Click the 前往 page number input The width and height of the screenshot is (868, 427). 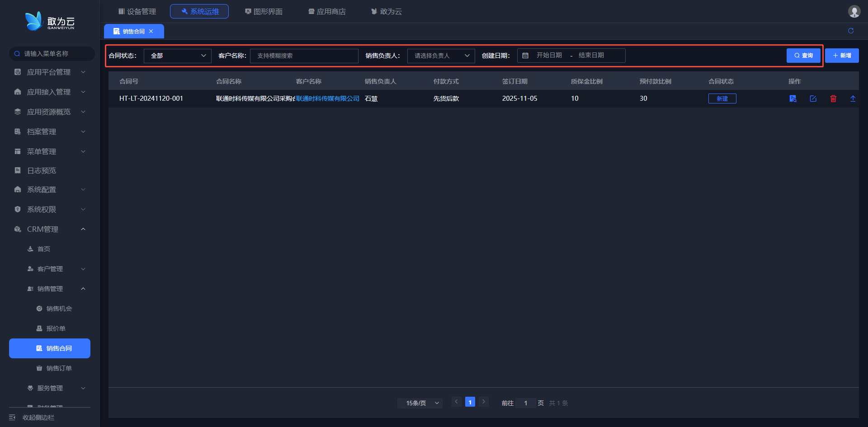pos(526,403)
